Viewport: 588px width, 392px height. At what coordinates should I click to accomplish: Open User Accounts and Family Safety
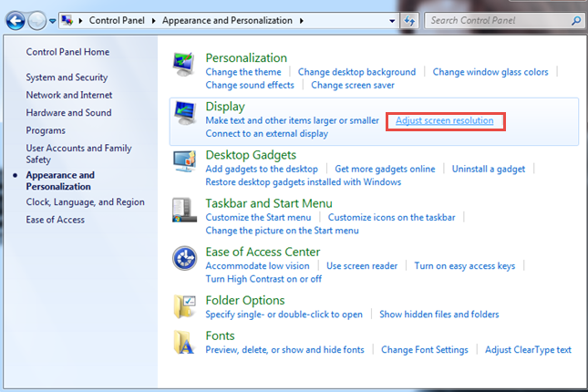click(x=78, y=154)
